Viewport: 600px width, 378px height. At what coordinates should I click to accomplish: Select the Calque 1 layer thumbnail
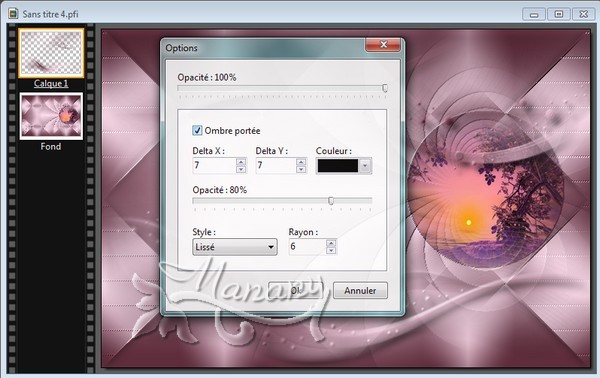tap(51, 53)
